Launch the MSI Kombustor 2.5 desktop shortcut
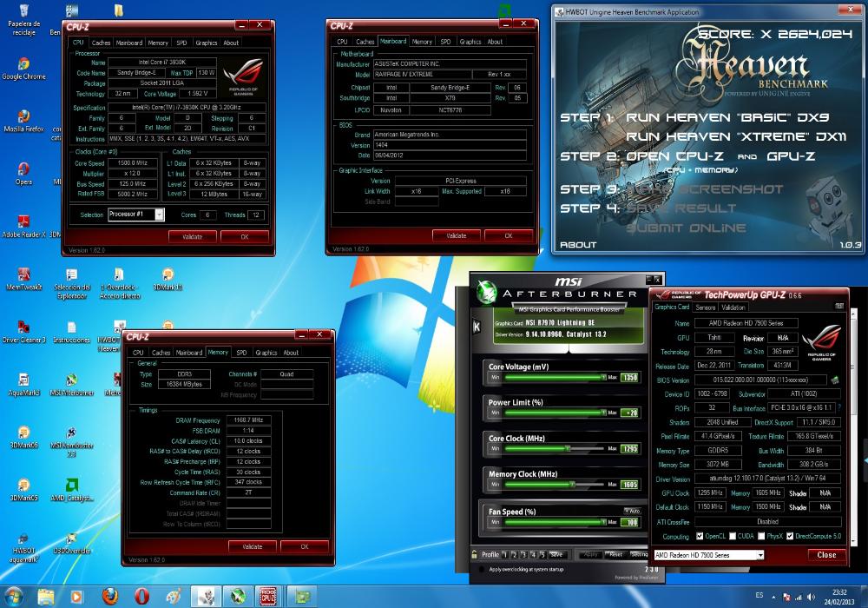The height and width of the screenshot is (608, 868). coord(72,442)
